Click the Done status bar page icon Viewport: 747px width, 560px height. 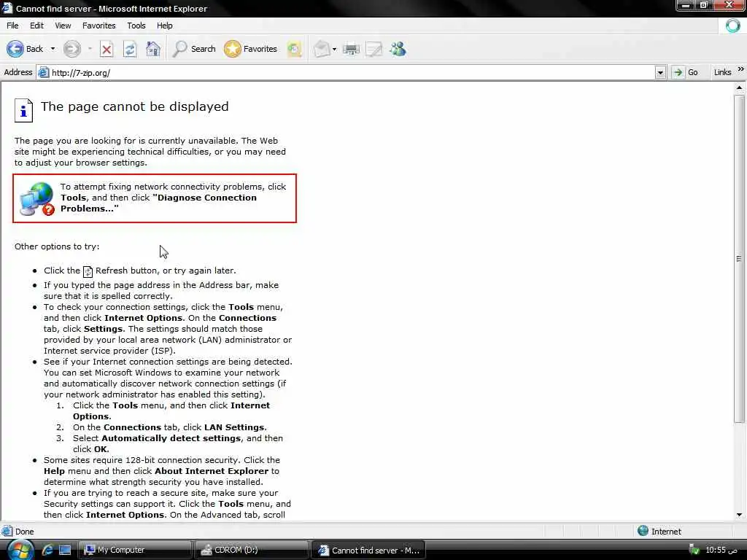[7, 531]
